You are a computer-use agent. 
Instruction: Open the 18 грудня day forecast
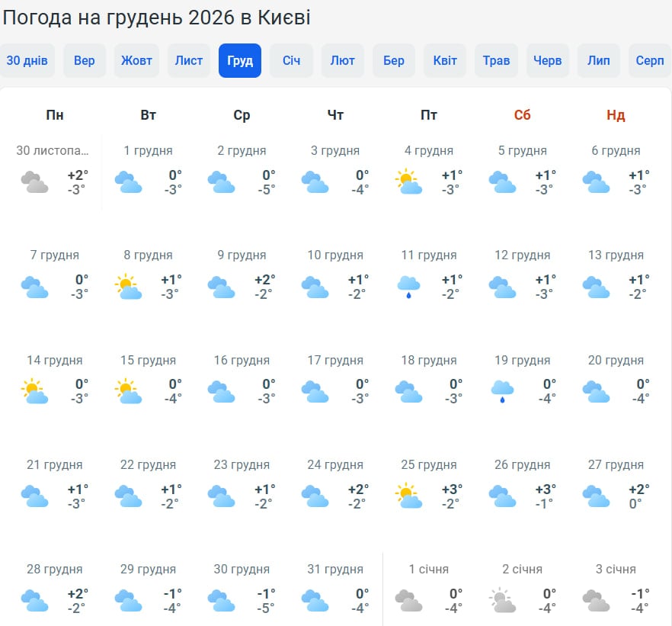[428, 380]
